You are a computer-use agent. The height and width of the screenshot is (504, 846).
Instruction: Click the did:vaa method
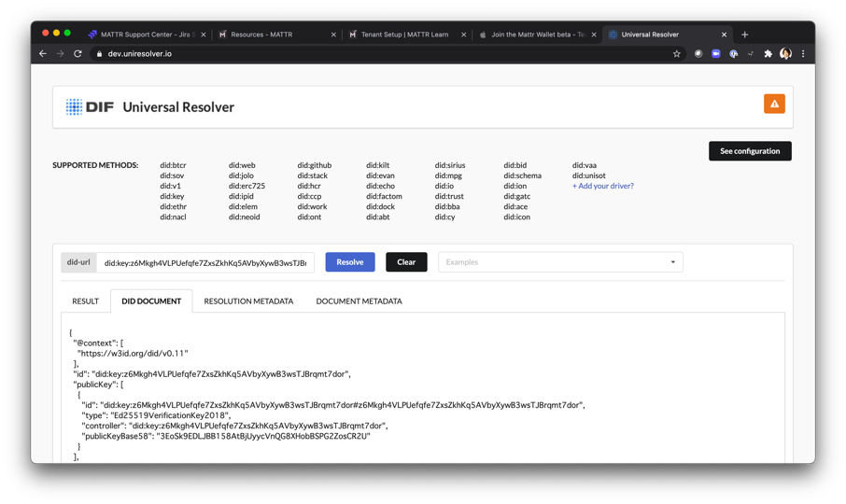pos(585,165)
